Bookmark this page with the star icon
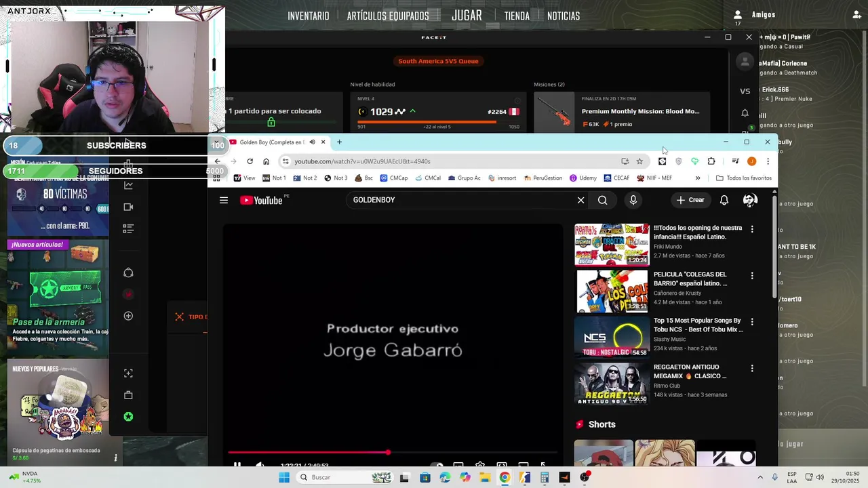 pyautogui.click(x=639, y=161)
